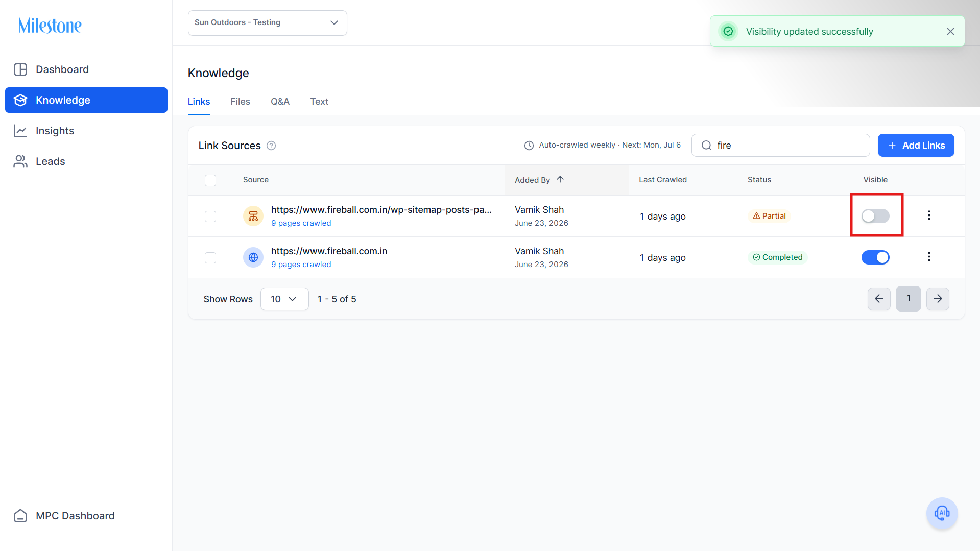The image size is (980, 551).
Task: Go to the next page arrow
Action: pos(938,299)
